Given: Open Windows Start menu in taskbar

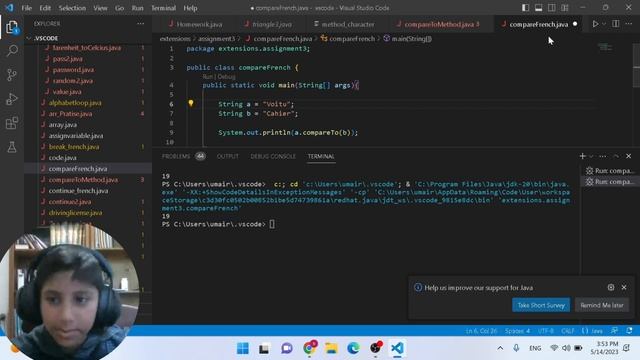Looking at the screenshot, I should pos(243,348).
